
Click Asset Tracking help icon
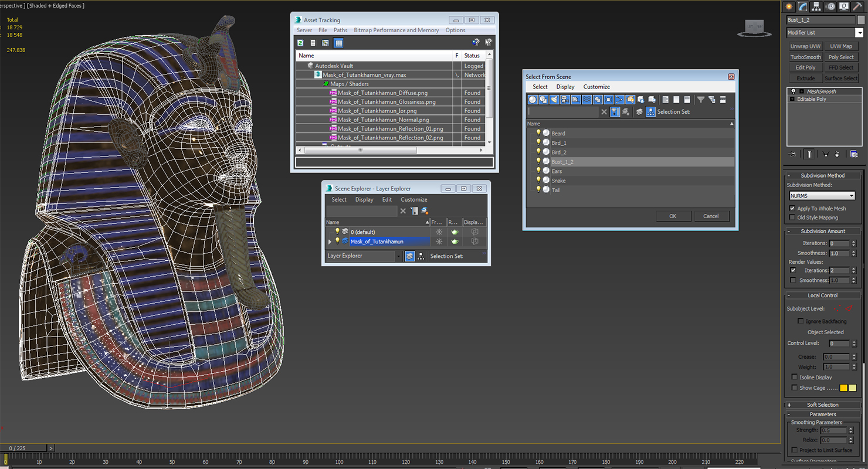(476, 43)
